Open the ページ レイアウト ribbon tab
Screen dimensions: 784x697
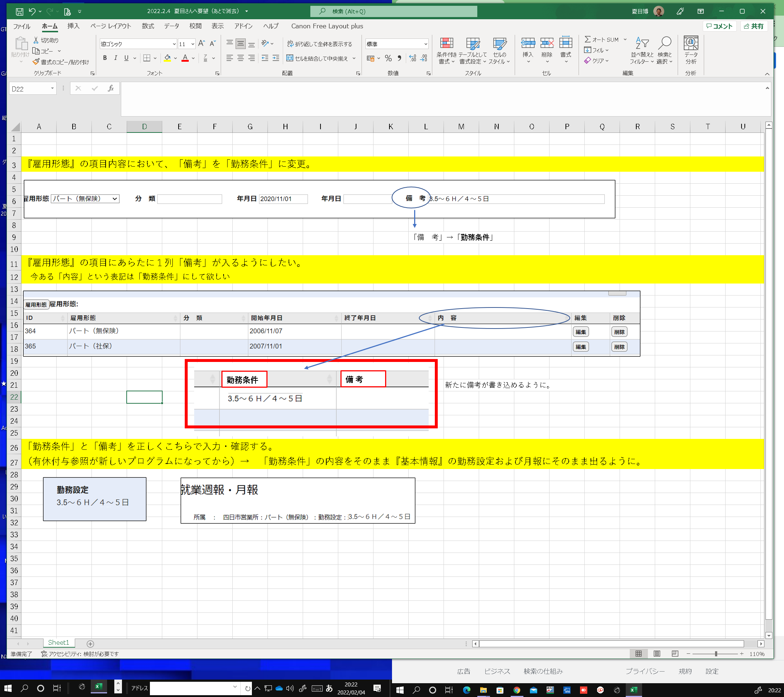(x=110, y=26)
